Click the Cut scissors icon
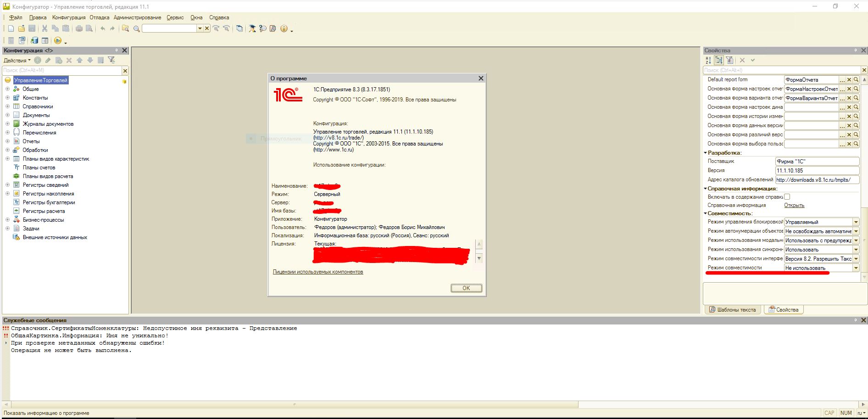 point(45,28)
